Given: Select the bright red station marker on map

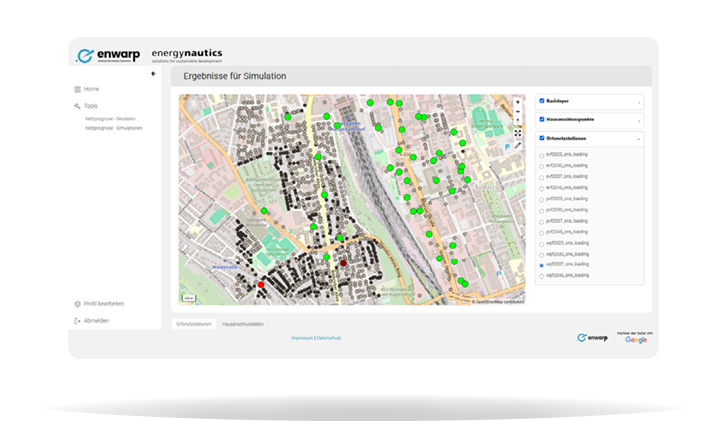Looking at the screenshot, I should tap(261, 285).
